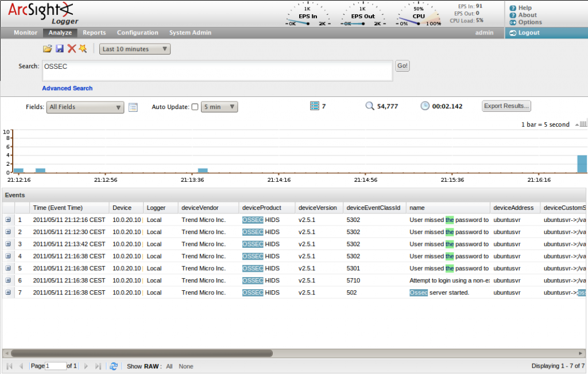Click the search query text field
This screenshot has height=374, width=588.
(x=216, y=71)
